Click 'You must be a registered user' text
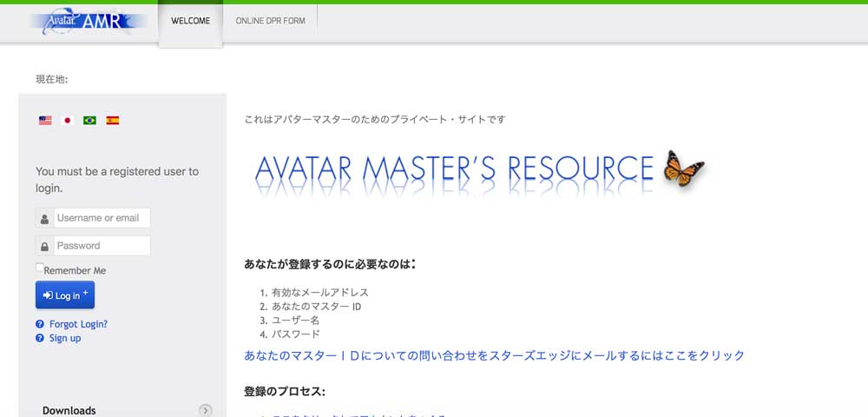This screenshot has height=417, width=868. coord(117,180)
